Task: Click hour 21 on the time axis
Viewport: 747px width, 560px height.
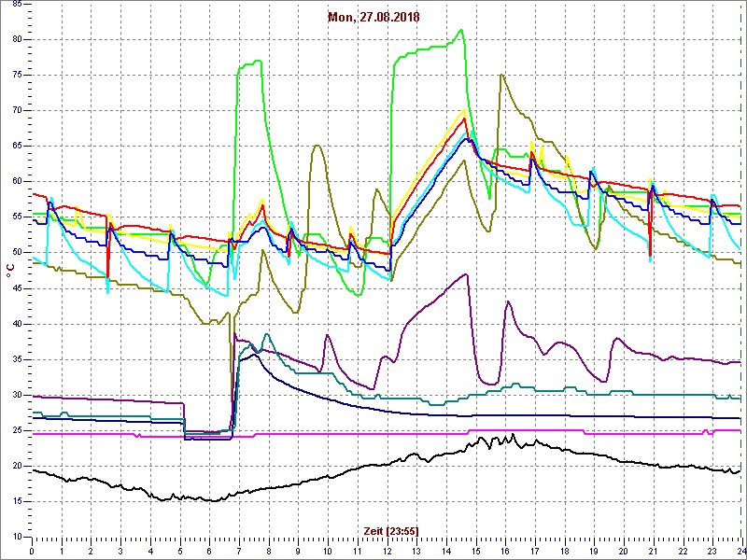Action: pyautogui.click(x=652, y=551)
